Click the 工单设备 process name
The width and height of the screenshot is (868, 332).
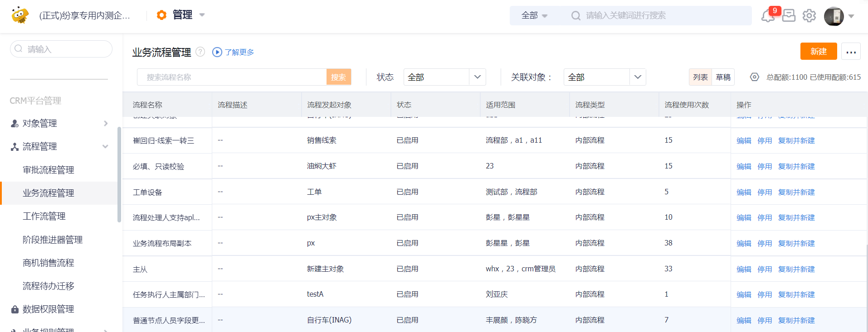click(x=147, y=192)
